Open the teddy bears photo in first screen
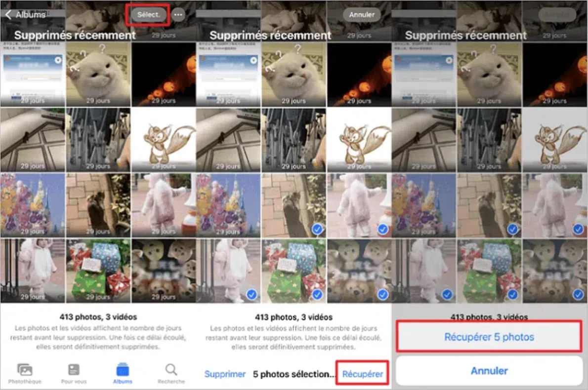 [x=164, y=271]
